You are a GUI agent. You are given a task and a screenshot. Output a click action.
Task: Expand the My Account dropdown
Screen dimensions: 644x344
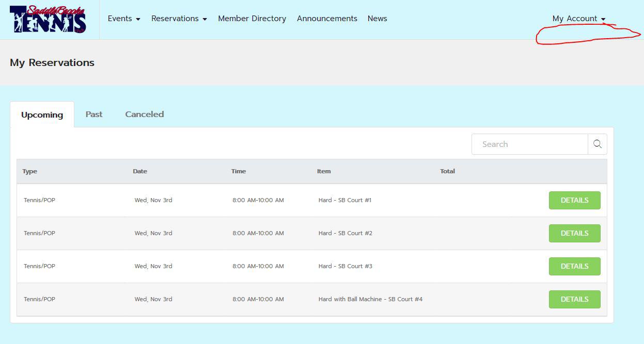[x=578, y=19]
